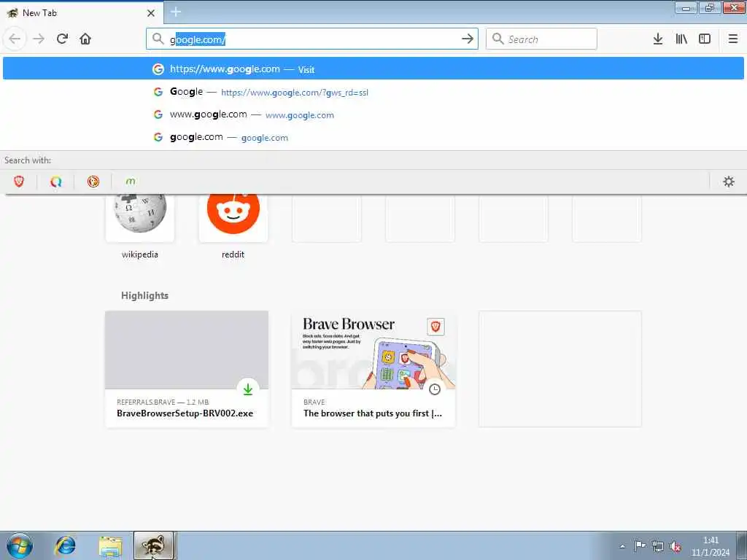
Task: Open the home page button
Action: (x=85, y=39)
